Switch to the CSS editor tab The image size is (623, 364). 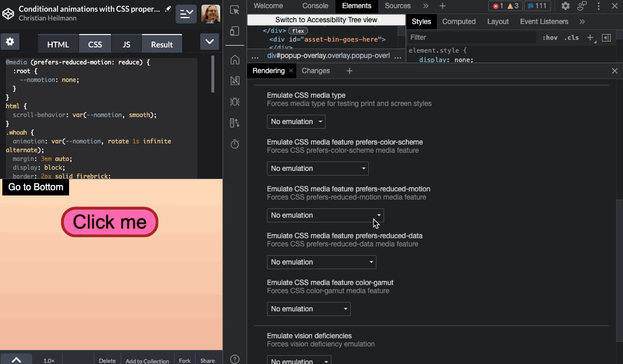(x=95, y=44)
